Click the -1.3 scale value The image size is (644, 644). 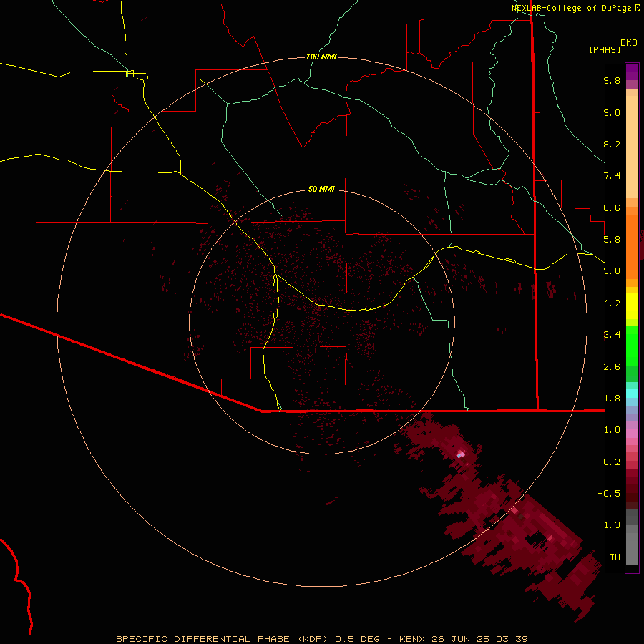point(609,525)
